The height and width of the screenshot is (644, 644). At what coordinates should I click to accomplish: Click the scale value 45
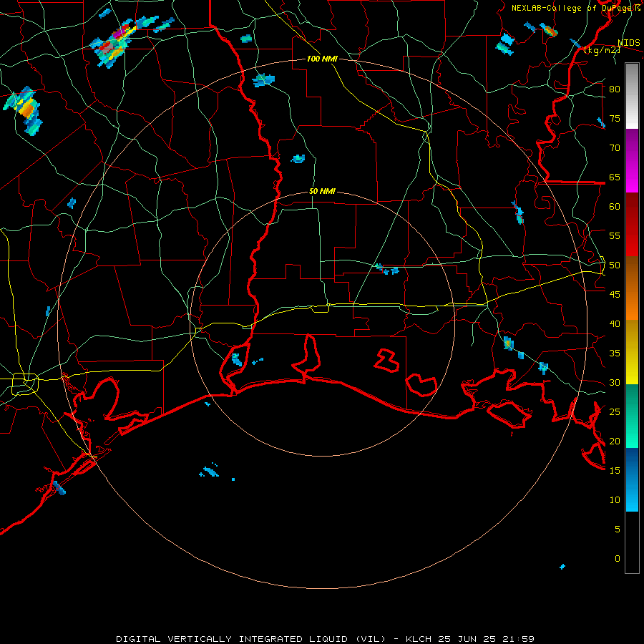(615, 295)
